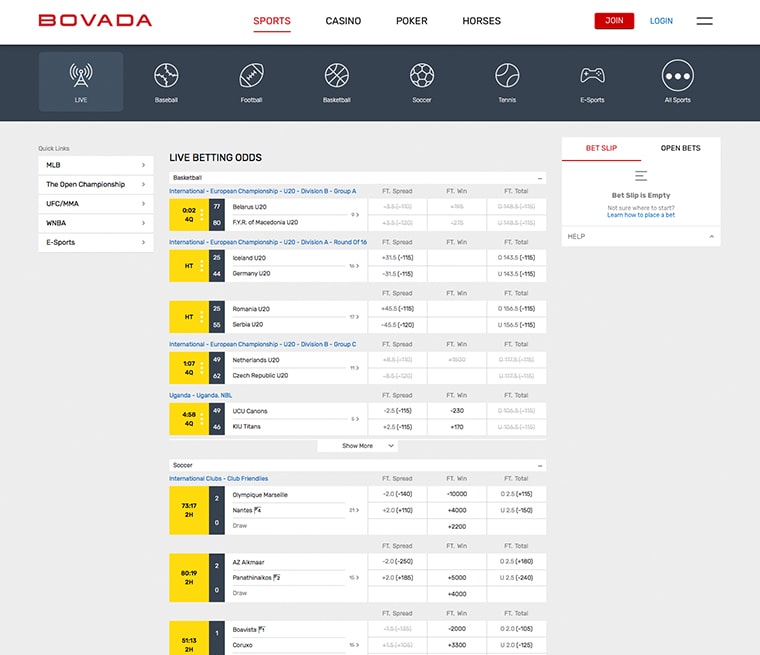Click the LOGIN link

pos(661,21)
